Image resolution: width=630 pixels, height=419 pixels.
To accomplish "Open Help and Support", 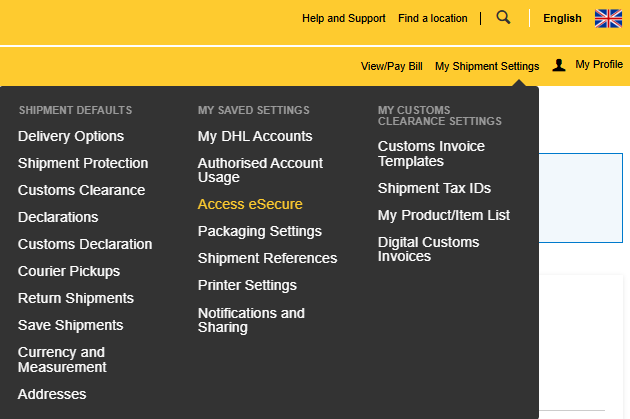I will (x=344, y=18).
